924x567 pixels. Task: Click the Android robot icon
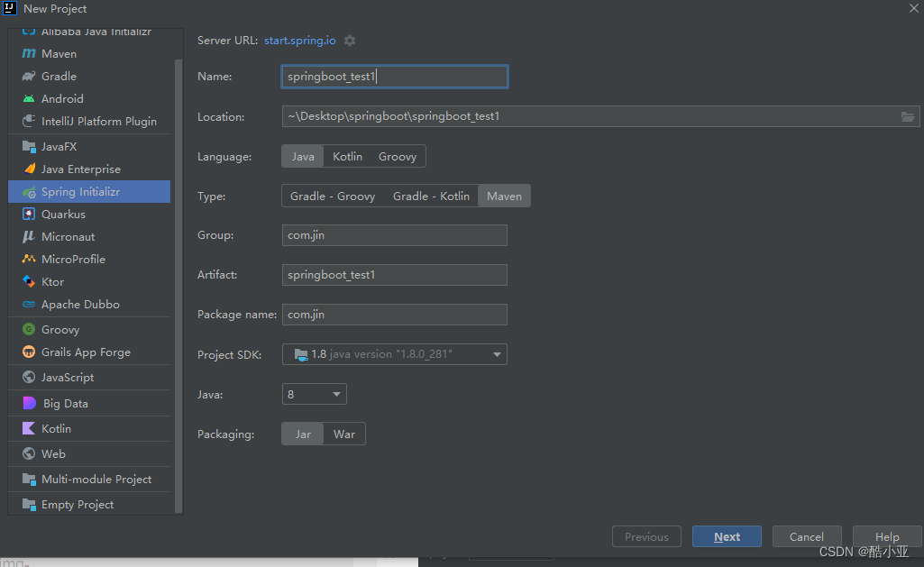(28, 98)
